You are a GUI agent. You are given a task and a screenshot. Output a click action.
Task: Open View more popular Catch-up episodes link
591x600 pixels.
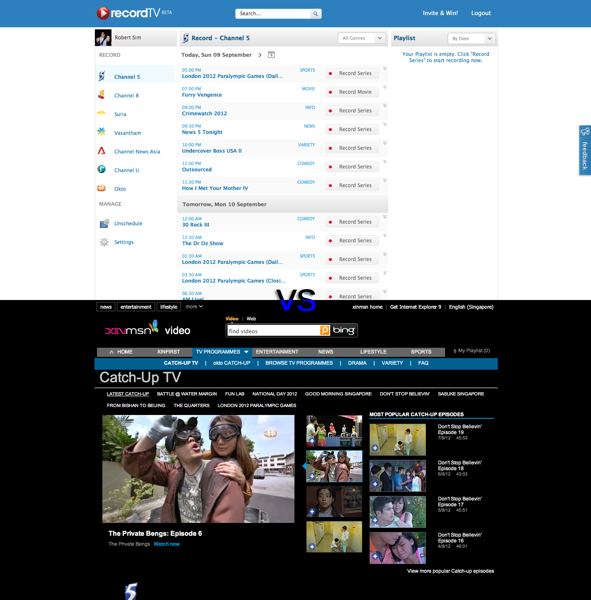450,571
